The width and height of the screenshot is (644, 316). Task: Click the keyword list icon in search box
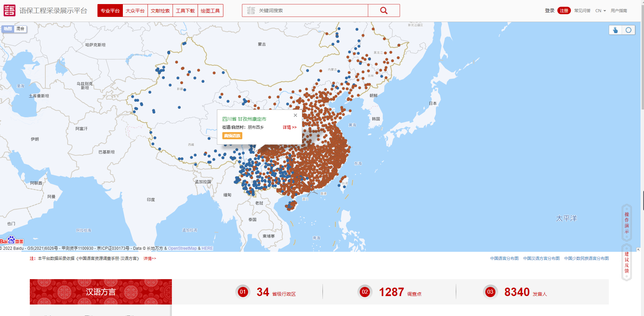251,10
